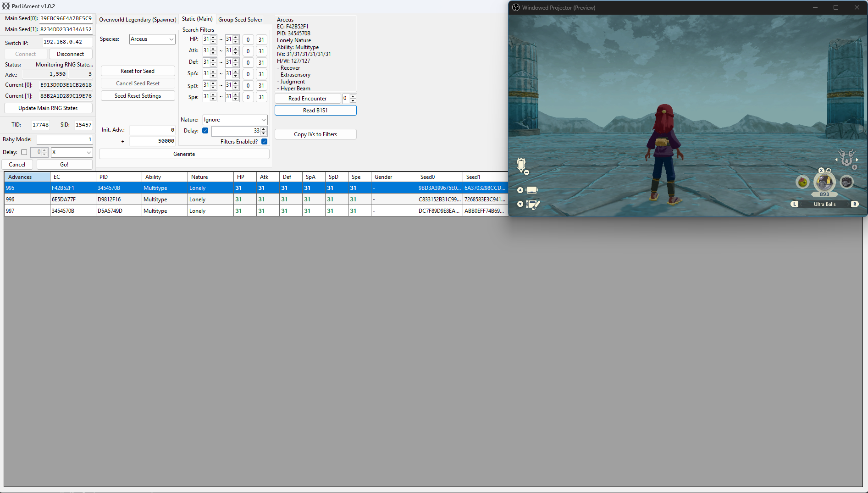Click the game preview in Windowed Projector
The height and width of the screenshot is (493, 868).
click(x=688, y=115)
